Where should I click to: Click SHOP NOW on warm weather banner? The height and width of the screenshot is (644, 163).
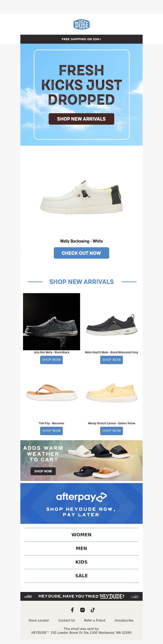pos(43,471)
